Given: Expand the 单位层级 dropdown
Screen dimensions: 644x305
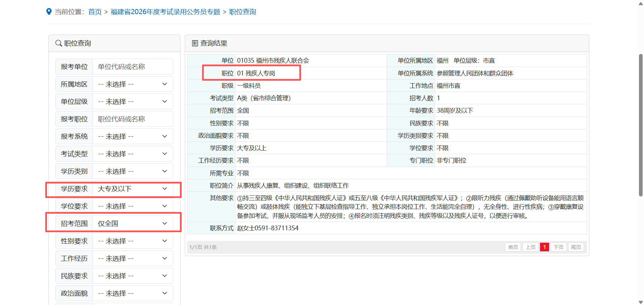Looking at the screenshot, I should pyautogui.click(x=132, y=102).
